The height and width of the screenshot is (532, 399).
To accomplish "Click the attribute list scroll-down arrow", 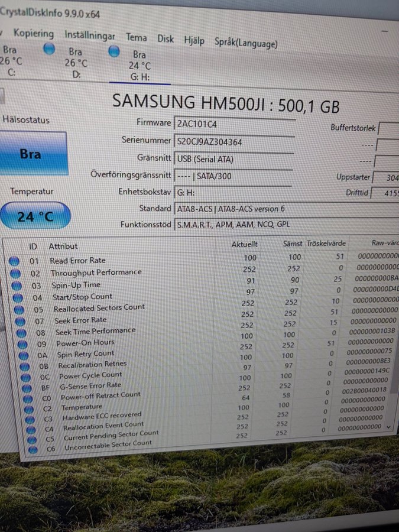I will click(389, 427).
